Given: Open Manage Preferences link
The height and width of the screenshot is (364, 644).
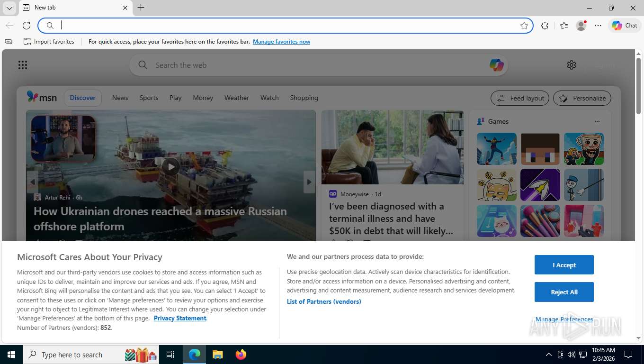Looking at the screenshot, I should pos(564,319).
